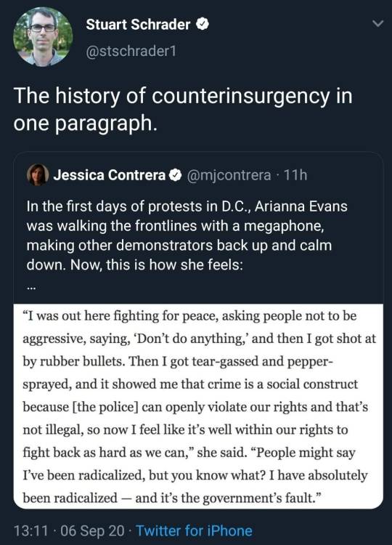Open the 11h timestamp of quoted tweet

[x=295, y=175]
